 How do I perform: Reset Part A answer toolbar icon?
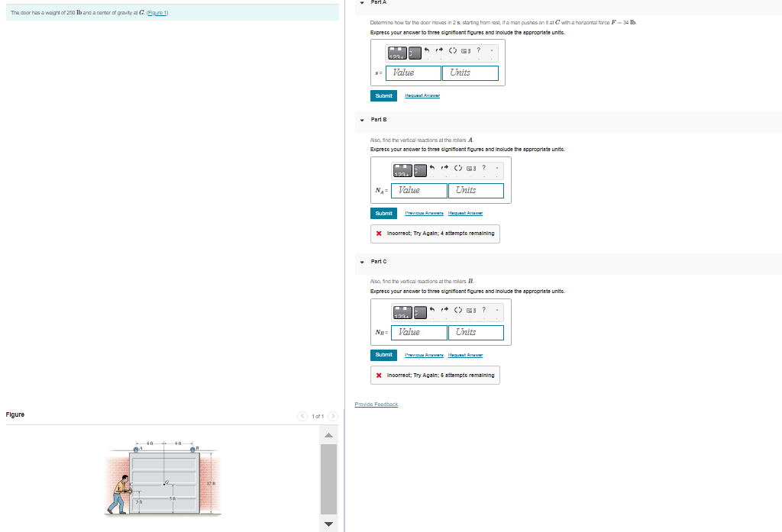[x=453, y=50]
